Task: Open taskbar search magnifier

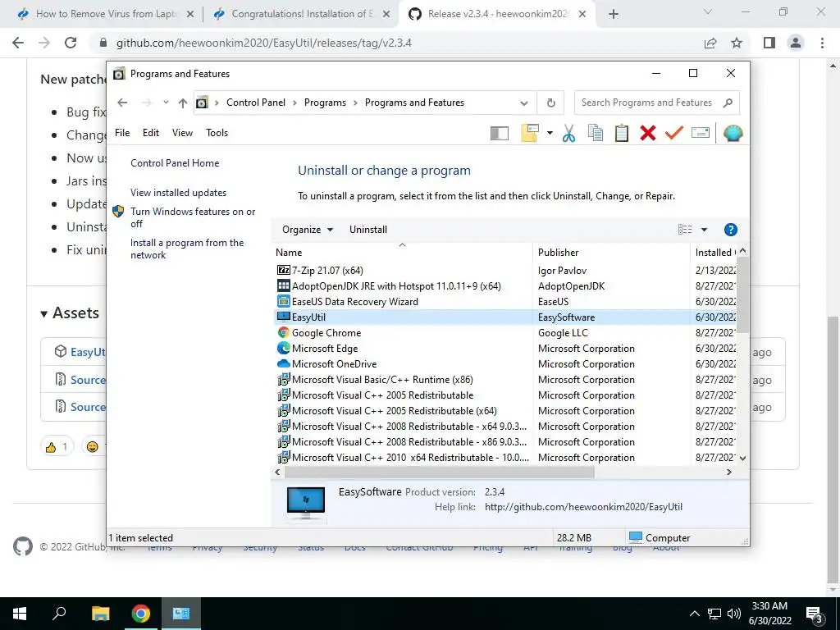Action: (x=59, y=613)
